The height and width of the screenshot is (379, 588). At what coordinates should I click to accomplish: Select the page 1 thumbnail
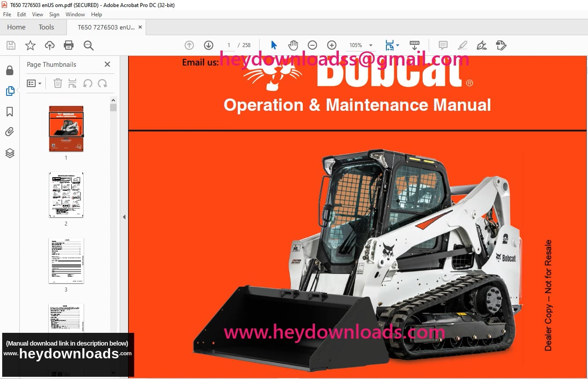click(x=66, y=128)
